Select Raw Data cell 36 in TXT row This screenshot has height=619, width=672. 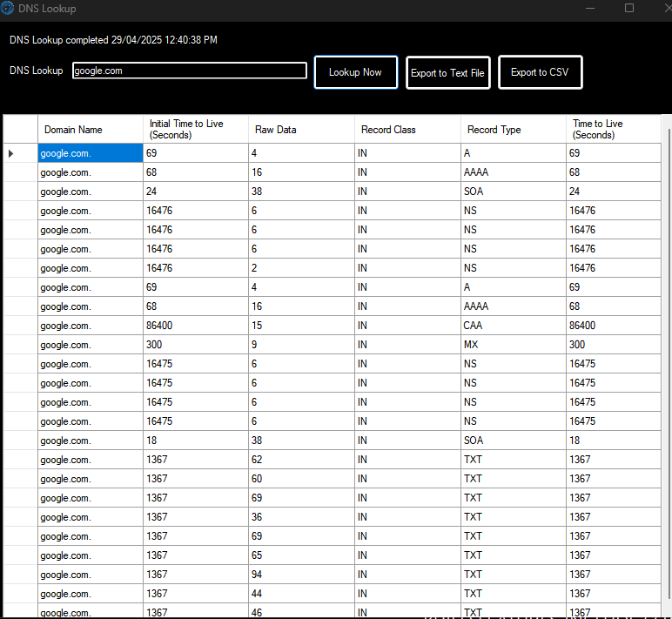(302, 517)
